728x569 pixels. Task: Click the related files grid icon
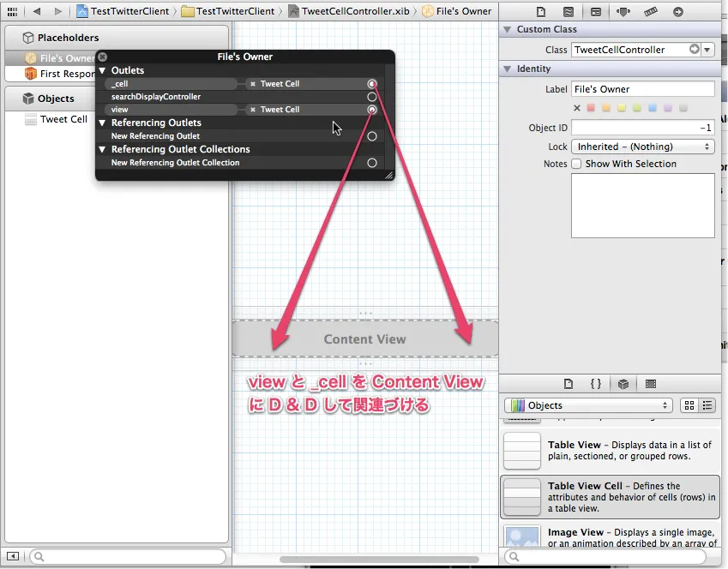click(x=12, y=11)
